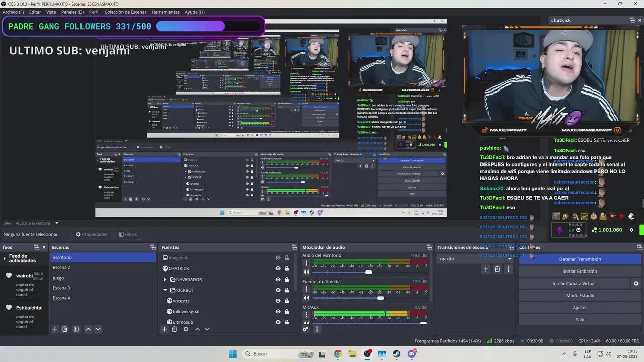
Task: Undock the Escenas panel
Action: [153, 247]
